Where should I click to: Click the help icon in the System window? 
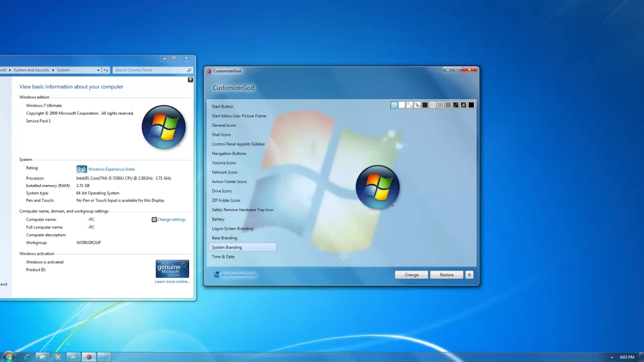pyautogui.click(x=190, y=80)
